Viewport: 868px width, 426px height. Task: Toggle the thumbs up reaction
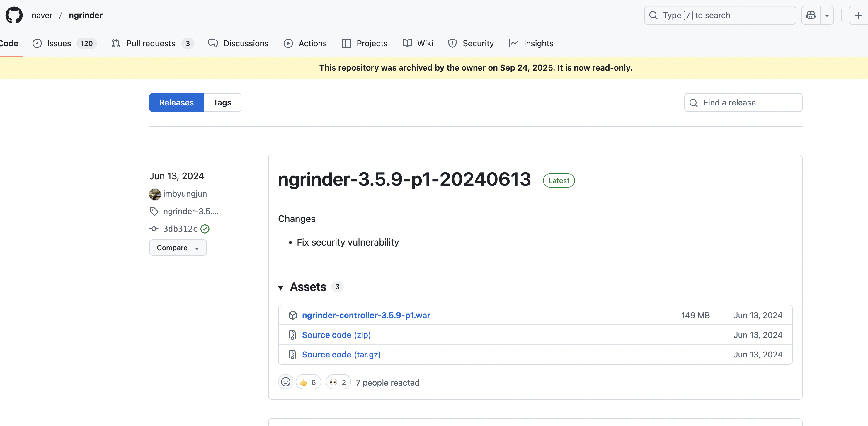[308, 382]
